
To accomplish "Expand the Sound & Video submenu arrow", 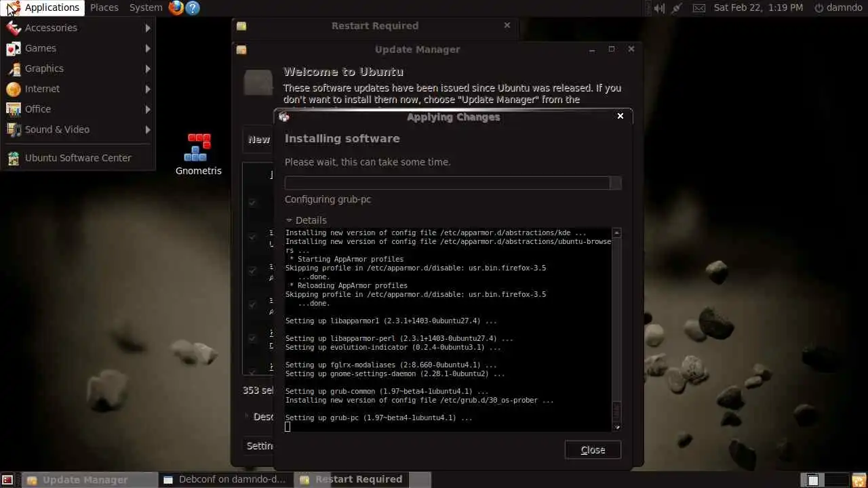I will click(x=147, y=129).
